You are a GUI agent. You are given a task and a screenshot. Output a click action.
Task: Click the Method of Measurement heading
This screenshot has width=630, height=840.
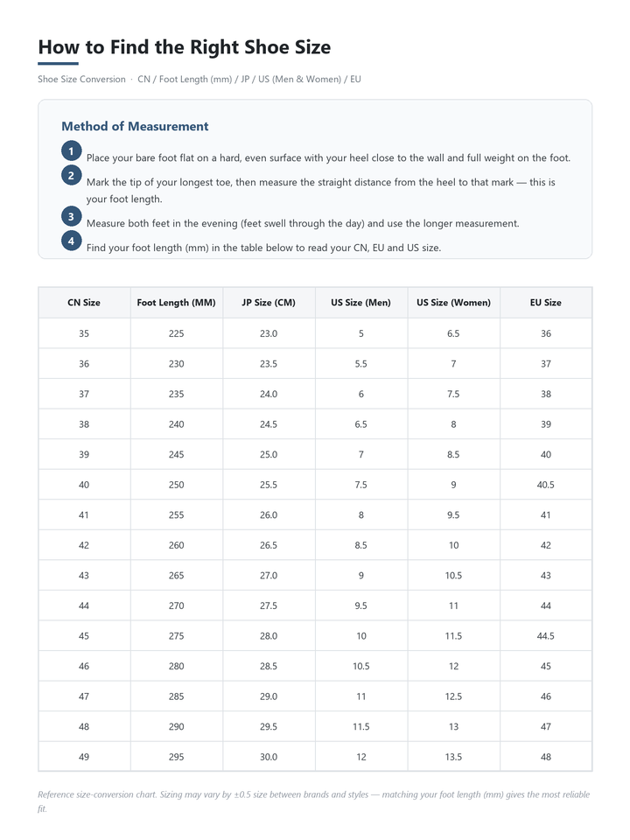pyautogui.click(x=135, y=126)
